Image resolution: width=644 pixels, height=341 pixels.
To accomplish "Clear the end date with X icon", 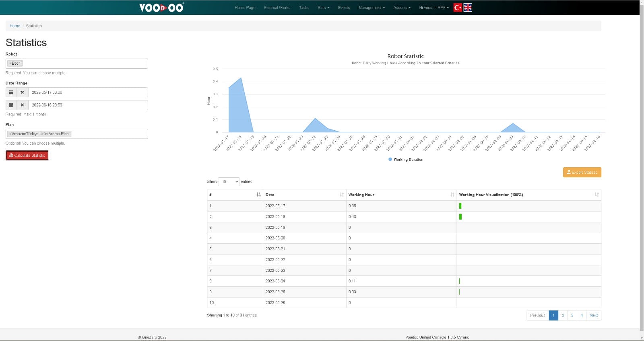I will [23, 105].
